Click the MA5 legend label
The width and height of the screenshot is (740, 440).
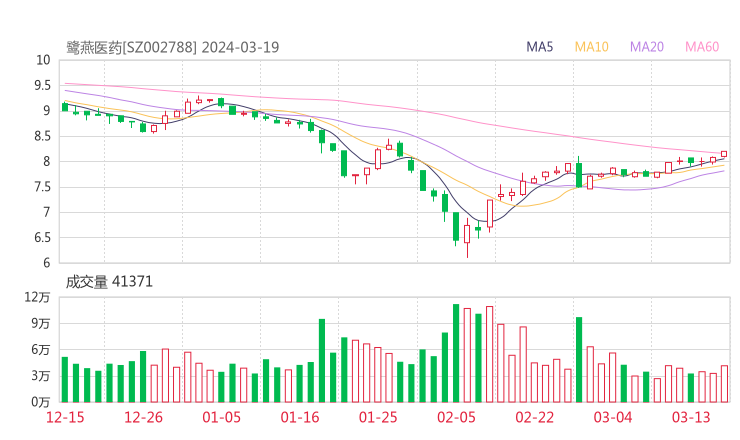point(539,47)
